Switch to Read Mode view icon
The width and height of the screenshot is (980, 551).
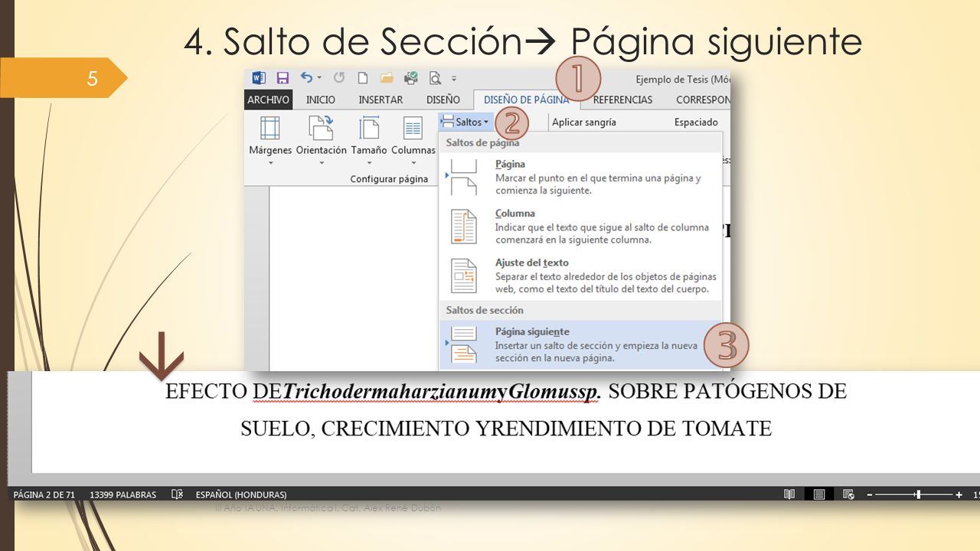789,495
